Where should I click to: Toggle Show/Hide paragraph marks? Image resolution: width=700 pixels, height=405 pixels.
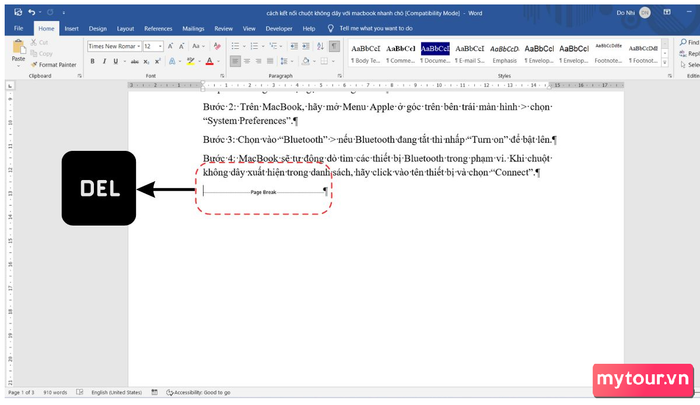point(334,46)
